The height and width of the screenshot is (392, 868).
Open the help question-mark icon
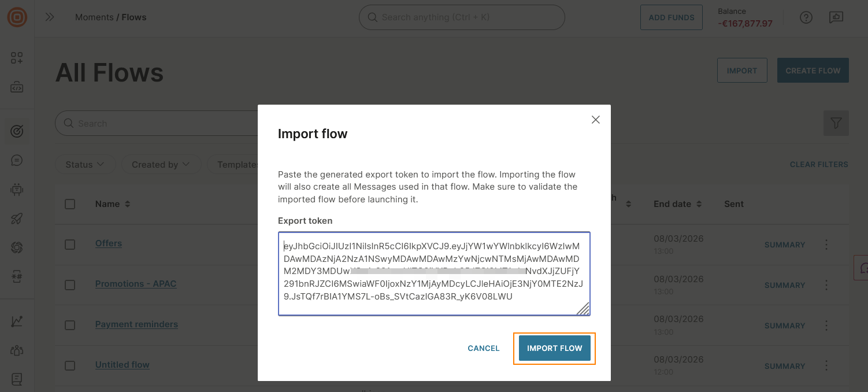806,17
